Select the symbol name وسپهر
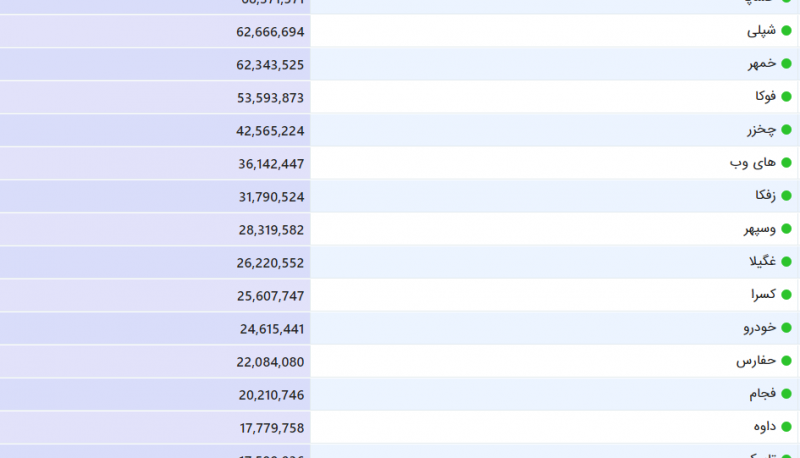 760,229
